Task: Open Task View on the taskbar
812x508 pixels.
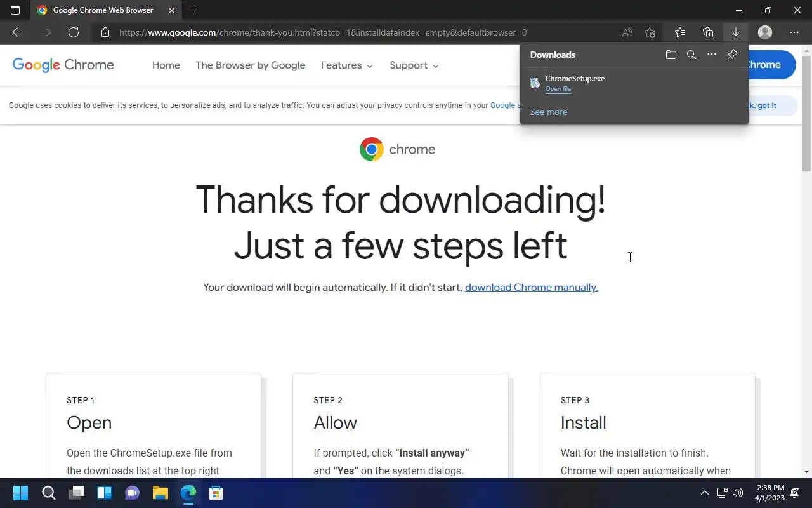Action: tap(77, 493)
